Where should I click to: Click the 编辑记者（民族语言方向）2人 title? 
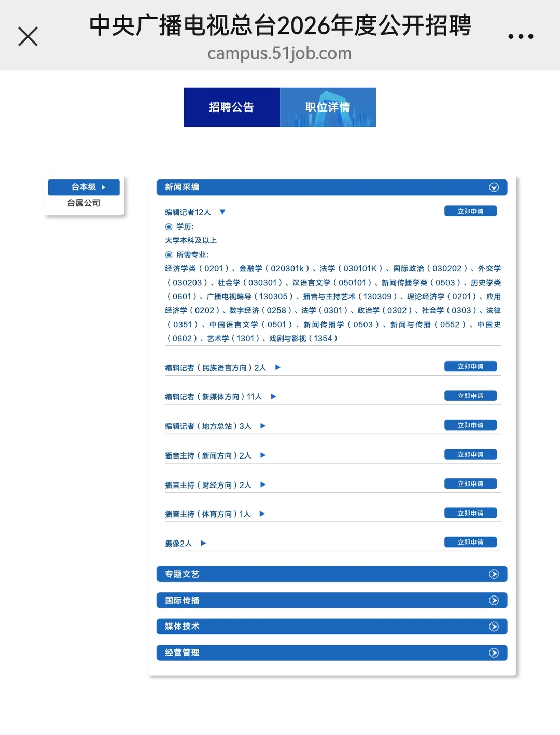click(x=215, y=368)
